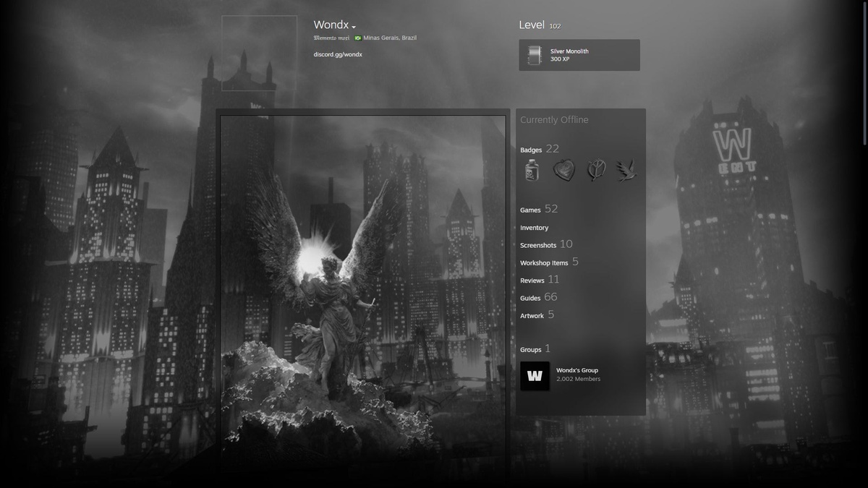Select the discord.gg/wondx summary text
The width and height of the screenshot is (868, 488).
click(x=339, y=54)
